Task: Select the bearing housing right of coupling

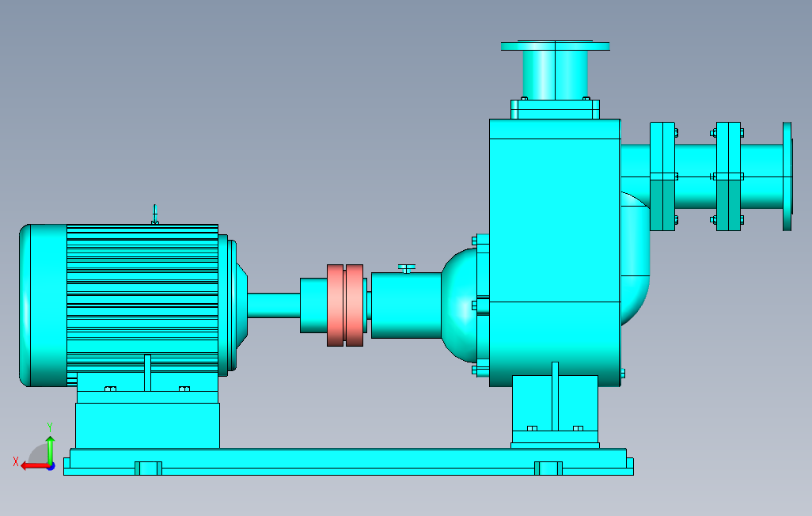Action: (406, 305)
